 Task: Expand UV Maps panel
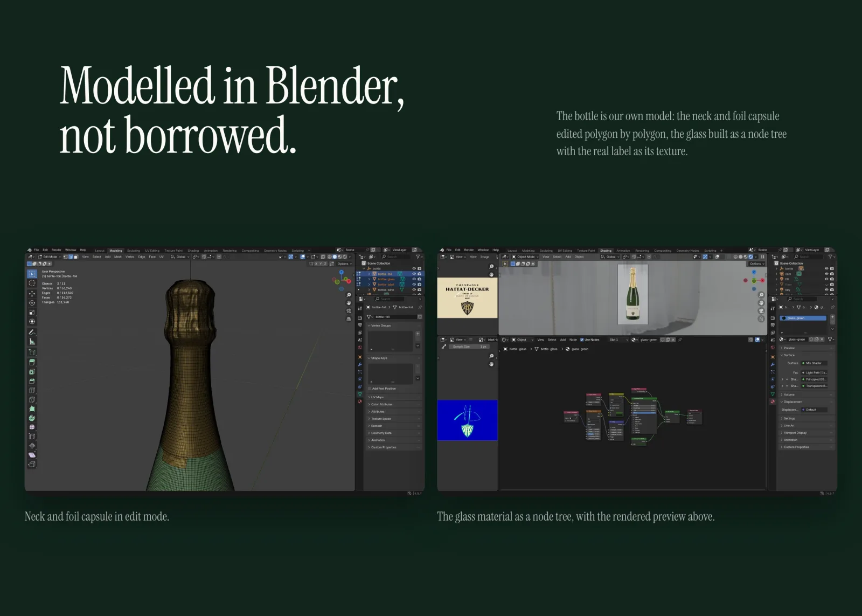click(394, 397)
